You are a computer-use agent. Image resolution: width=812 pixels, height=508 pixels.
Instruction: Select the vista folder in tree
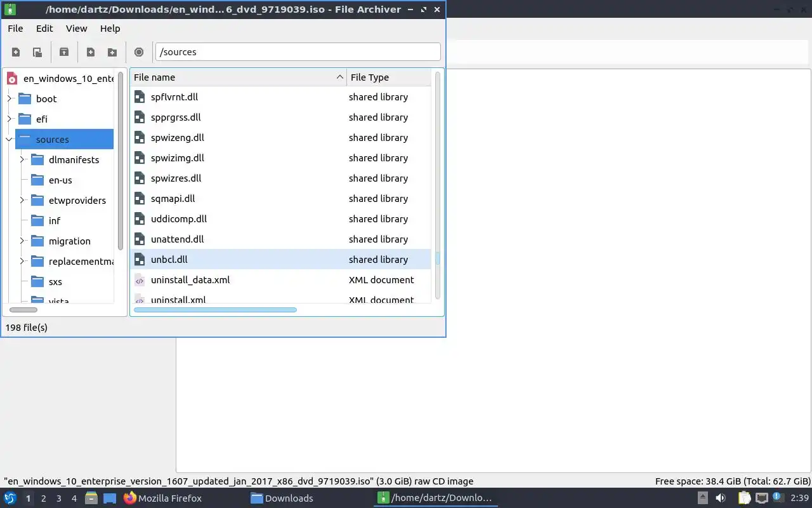coord(59,301)
